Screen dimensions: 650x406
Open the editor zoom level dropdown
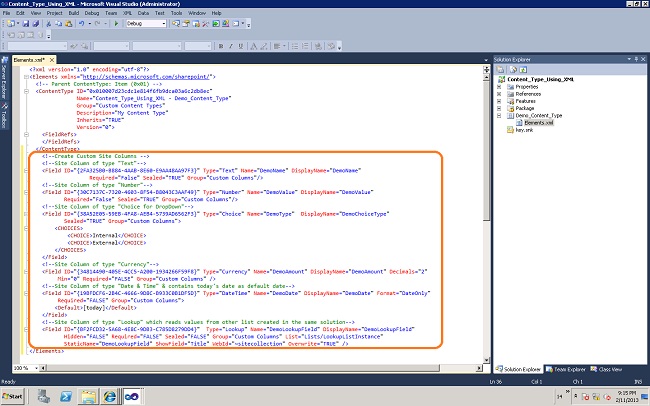[x=30, y=369]
